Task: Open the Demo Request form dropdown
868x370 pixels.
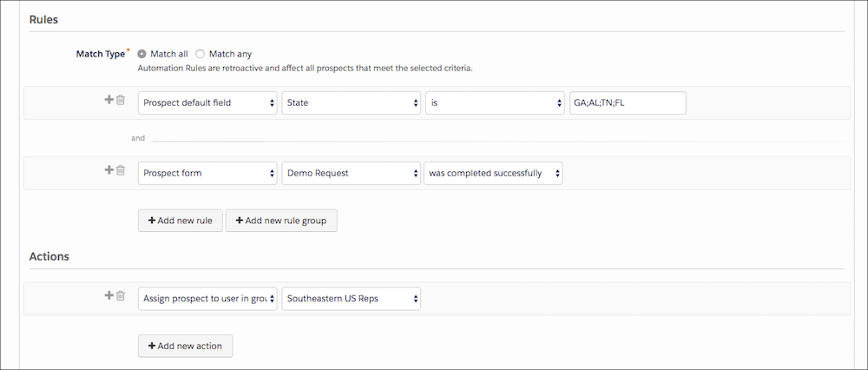Action: [352, 174]
